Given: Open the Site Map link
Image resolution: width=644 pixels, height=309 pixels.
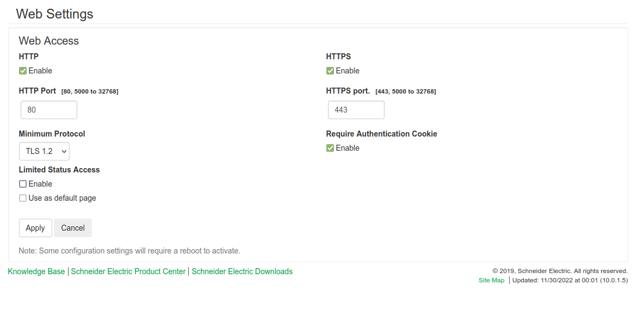Looking at the screenshot, I should (x=491, y=280).
